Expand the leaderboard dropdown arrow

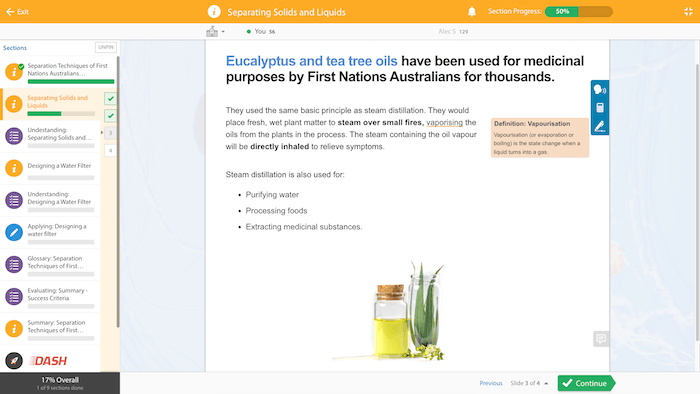pyautogui.click(x=223, y=32)
